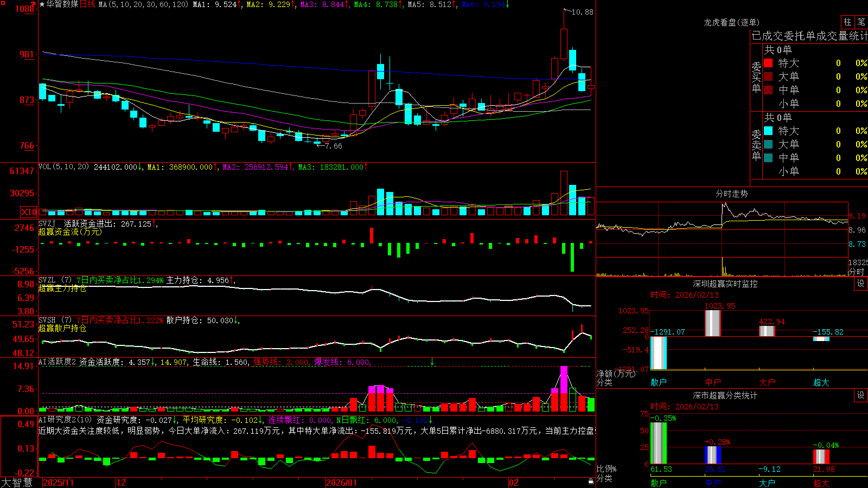This screenshot has height=488, width=868.
Task: Click the 已成交委托单成交量统计 header
Action: tap(809, 36)
